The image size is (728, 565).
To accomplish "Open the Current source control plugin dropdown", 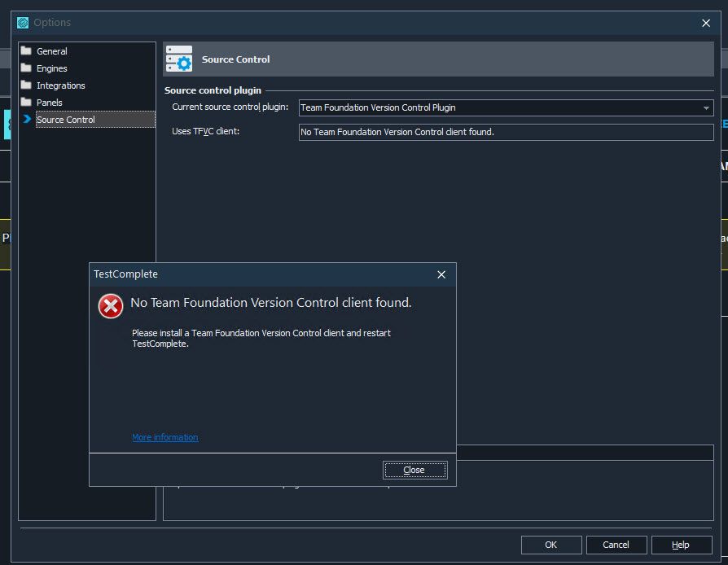I will [705, 107].
